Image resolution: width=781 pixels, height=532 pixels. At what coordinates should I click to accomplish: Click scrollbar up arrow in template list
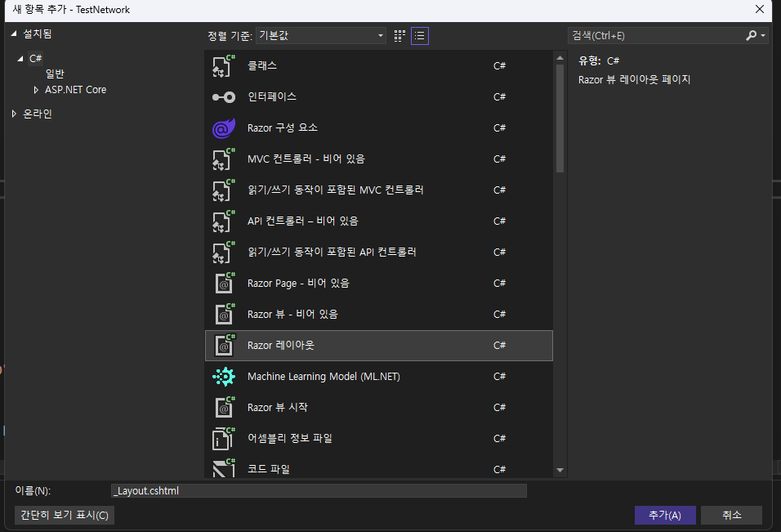click(560, 58)
